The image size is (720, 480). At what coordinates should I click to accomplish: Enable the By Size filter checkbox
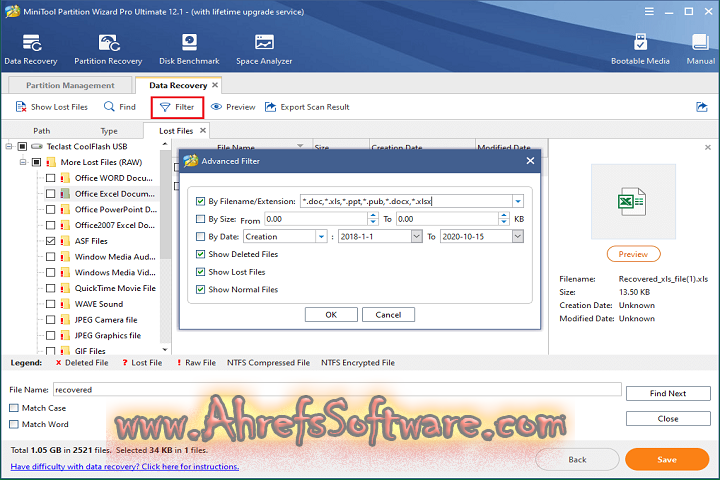click(200, 219)
